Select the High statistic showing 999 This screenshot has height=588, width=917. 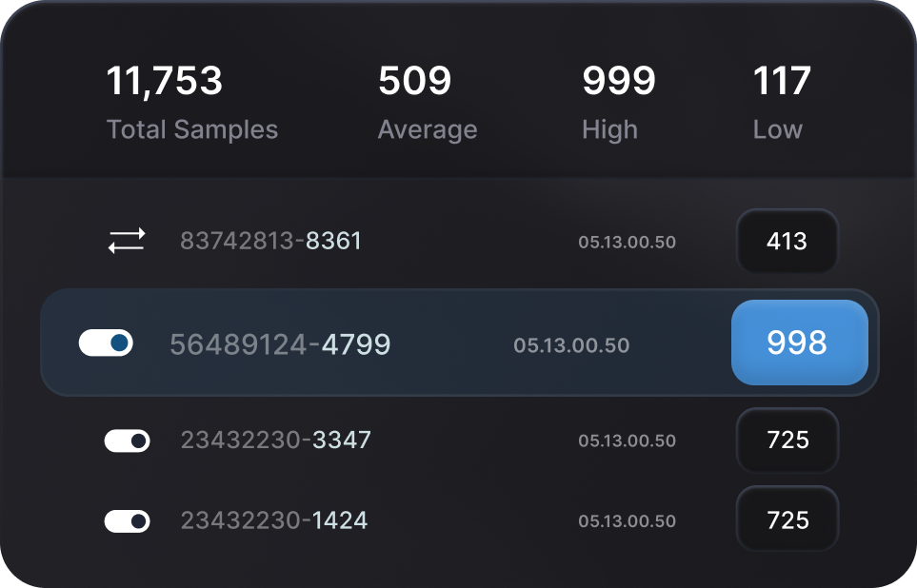click(618, 81)
